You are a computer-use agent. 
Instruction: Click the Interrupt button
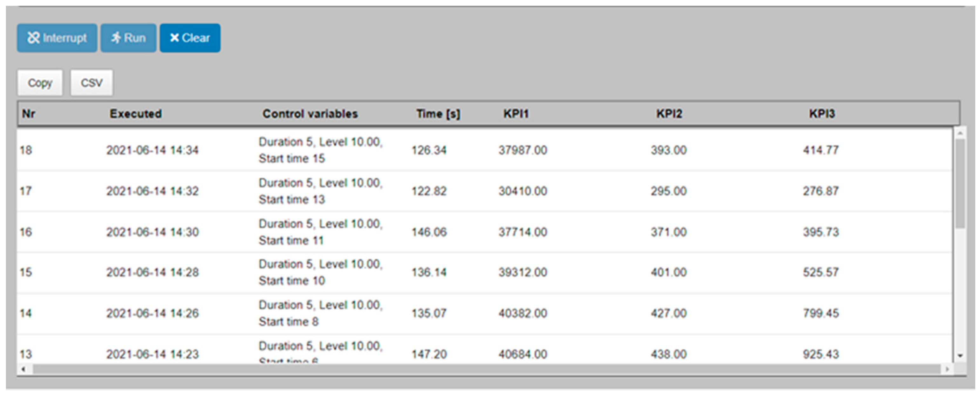[57, 38]
